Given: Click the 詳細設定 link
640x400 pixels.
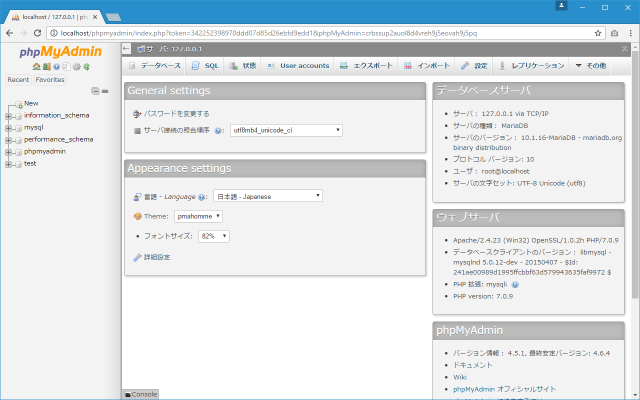Looking at the screenshot, I should click(157, 257).
